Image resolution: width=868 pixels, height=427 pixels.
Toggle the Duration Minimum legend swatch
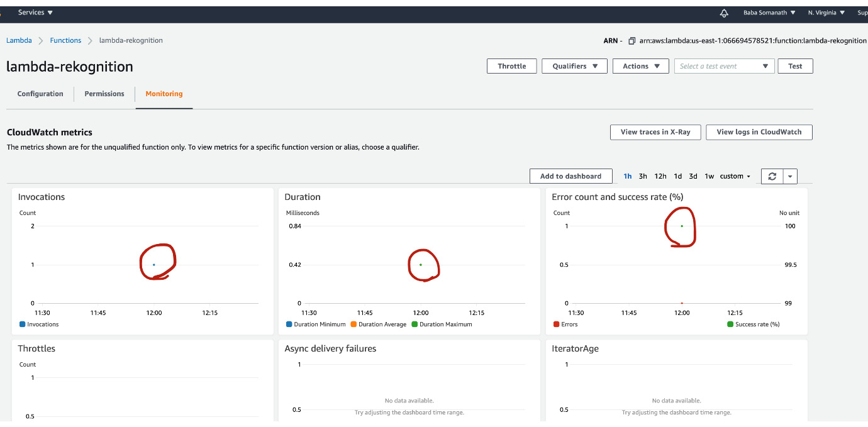click(289, 324)
